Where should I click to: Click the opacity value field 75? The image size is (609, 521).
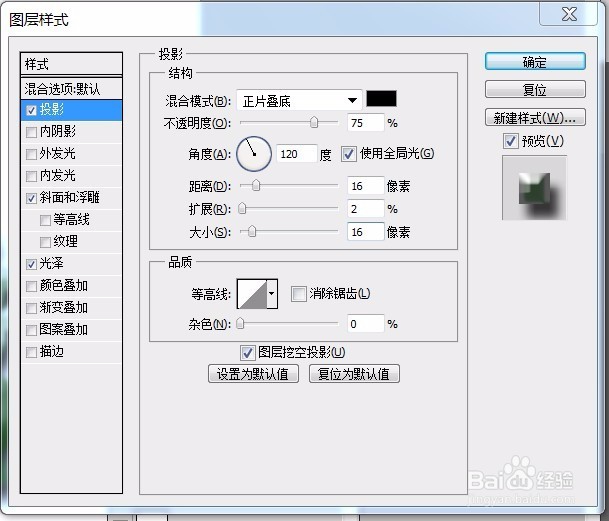tap(365, 123)
